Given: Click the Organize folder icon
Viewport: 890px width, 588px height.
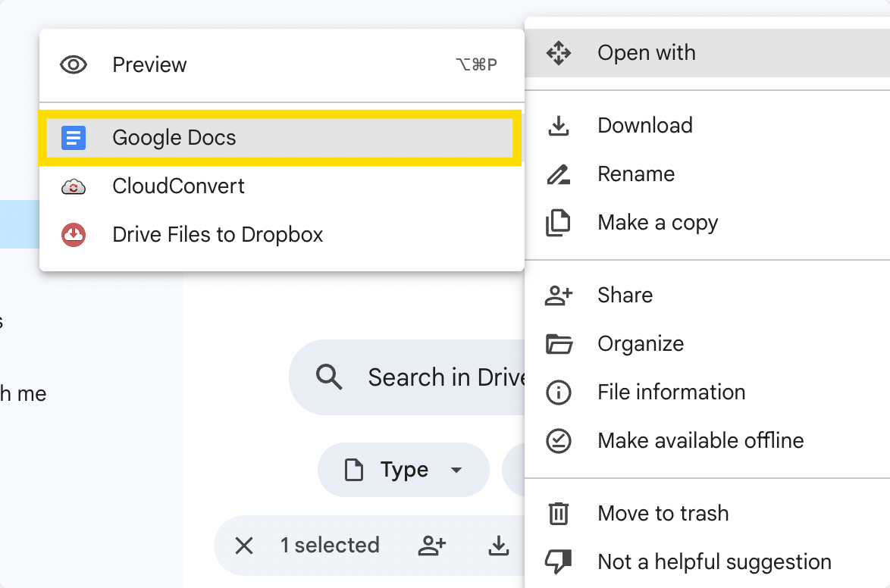Looking at the screenshot, I should pyautogui.click(x=559, y=344).
